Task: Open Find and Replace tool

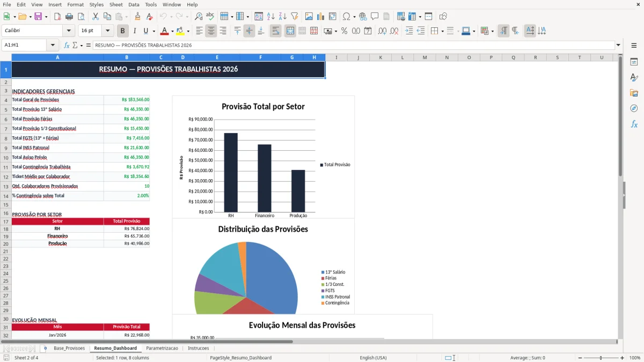Action: (x=199, y=17)
